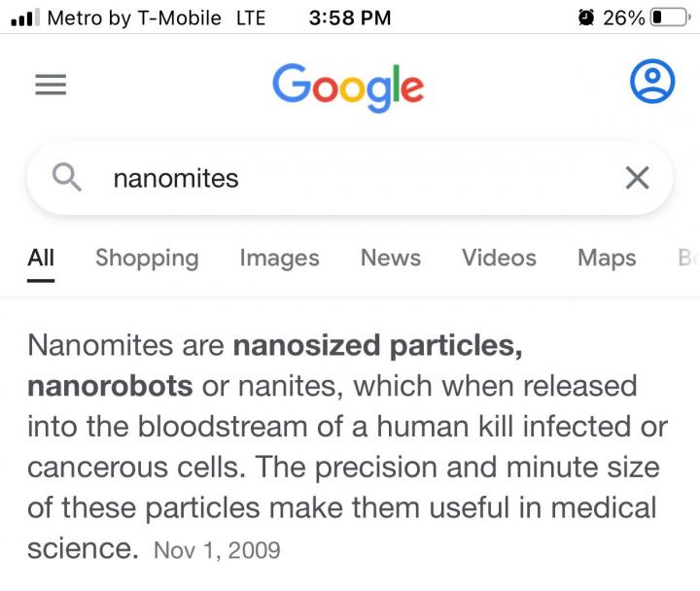This screenshot has height=591, width=700.
Task: Tap the bold nanosized particles text
Action: pos(377,346)
